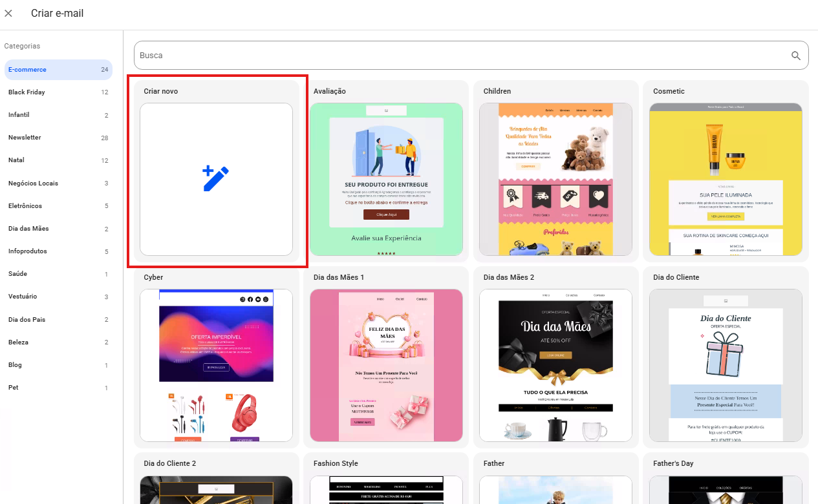Click the blue pencil create icon
The image size is (818, 504).
pos(216,178)
